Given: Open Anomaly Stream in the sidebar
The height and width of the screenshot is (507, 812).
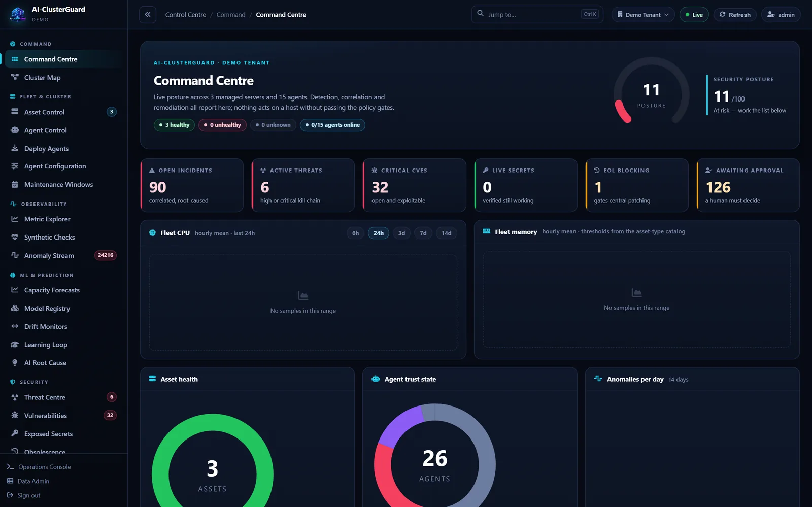Looking at the screenshot, I should pyautogui.click(x=63, y=255).
